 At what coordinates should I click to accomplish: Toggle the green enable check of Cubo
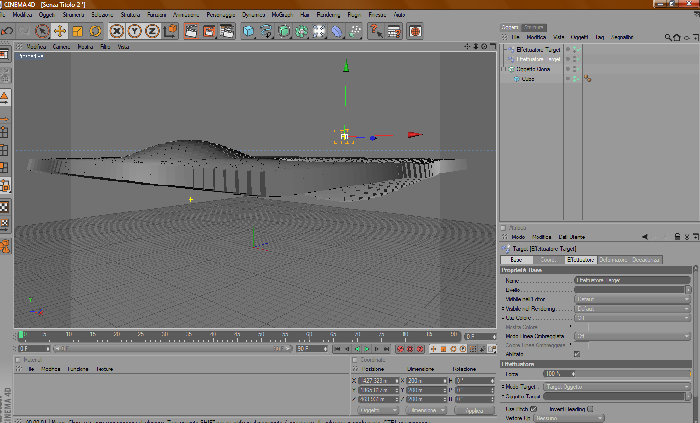(x=576, y=79)
